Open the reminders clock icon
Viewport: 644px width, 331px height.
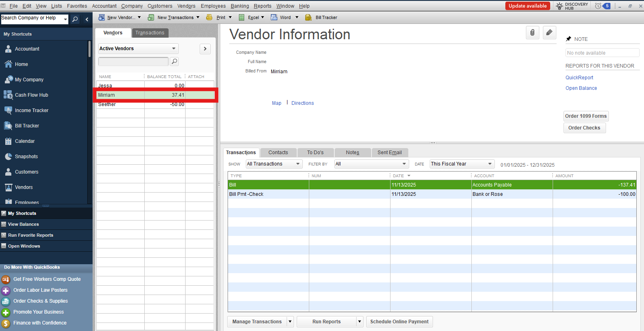coord(598,6)
